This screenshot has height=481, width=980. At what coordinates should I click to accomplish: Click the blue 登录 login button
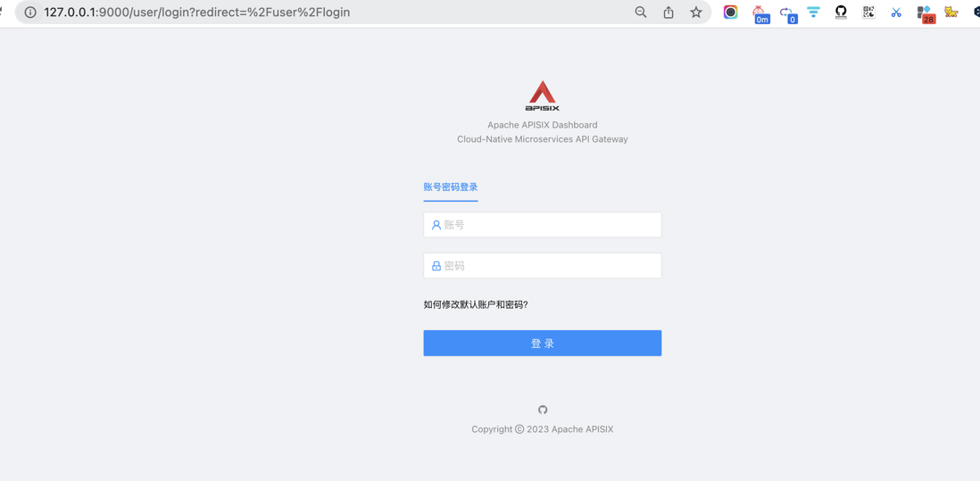click(x=543, y=343)
